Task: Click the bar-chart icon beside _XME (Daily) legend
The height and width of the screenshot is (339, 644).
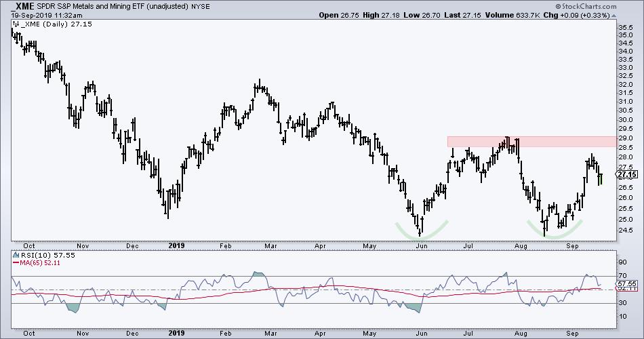Action: click(x=16, y=24)
